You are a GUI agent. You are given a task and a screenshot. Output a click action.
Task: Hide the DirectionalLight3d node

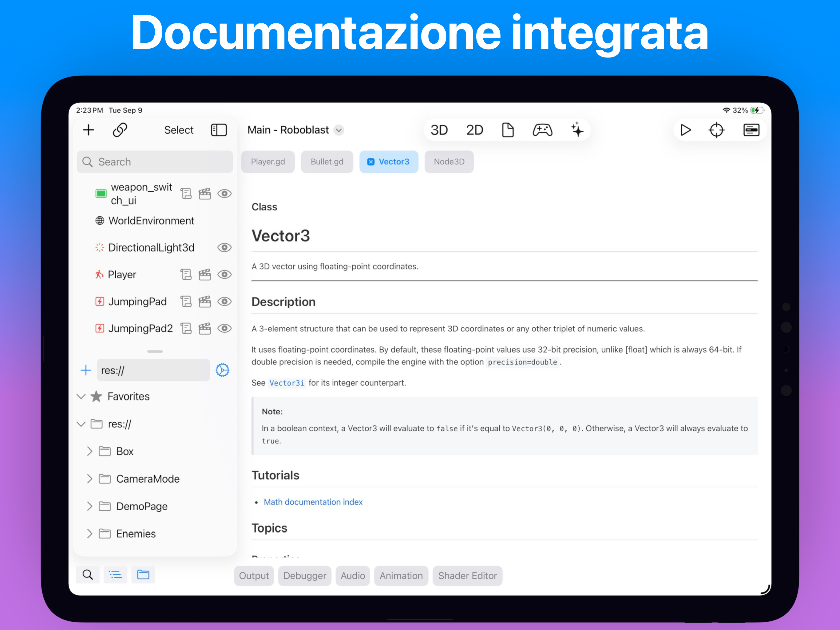[224, 248]
